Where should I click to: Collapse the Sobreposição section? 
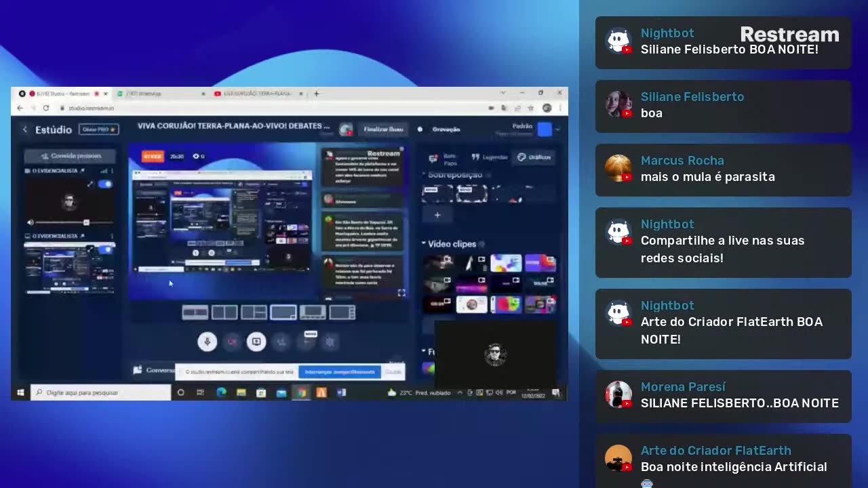[424, 175]
